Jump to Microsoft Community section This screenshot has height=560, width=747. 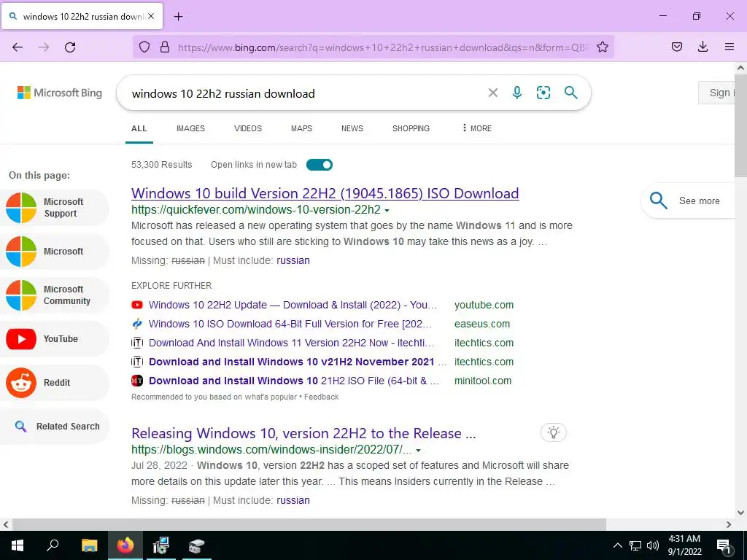[55, 295]
